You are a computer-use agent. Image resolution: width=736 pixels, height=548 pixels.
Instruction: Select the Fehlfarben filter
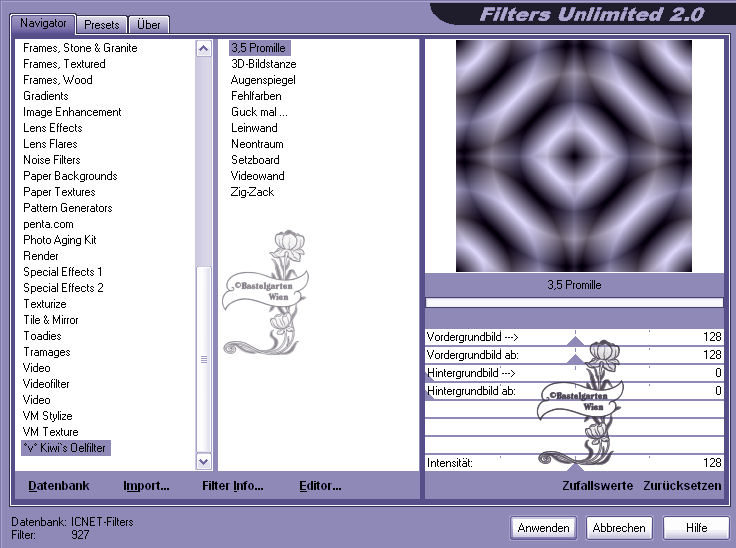[x=256, y=96]
